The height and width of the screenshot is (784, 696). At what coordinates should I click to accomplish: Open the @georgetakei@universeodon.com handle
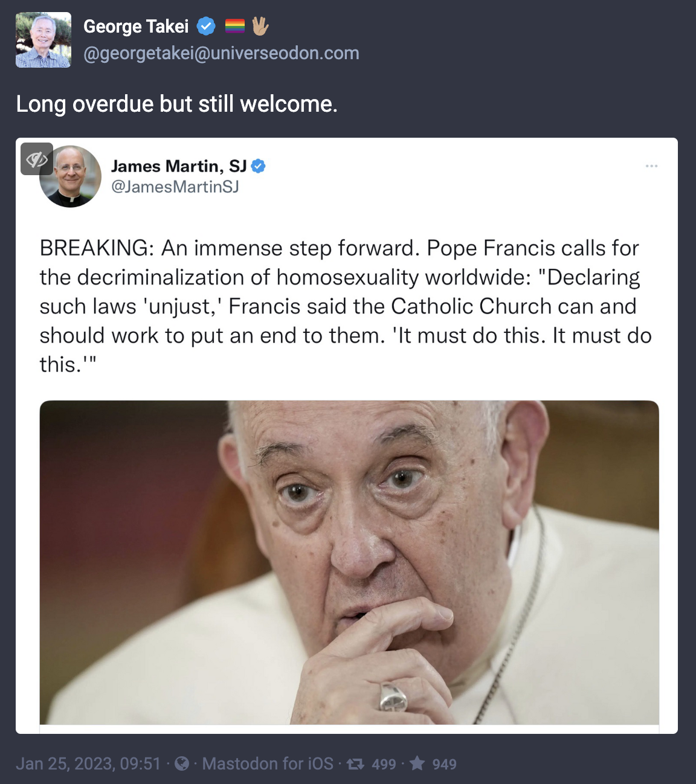coord(221,53)
